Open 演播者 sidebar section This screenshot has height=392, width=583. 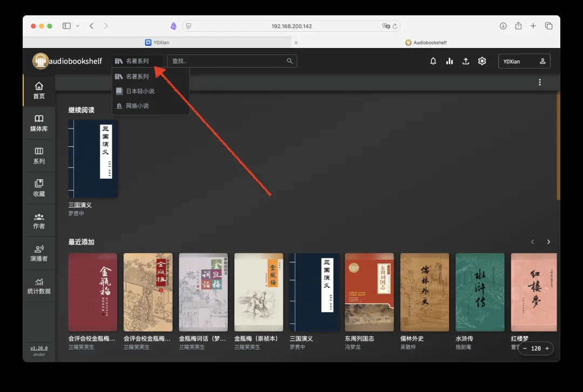[x=39, y=253]
